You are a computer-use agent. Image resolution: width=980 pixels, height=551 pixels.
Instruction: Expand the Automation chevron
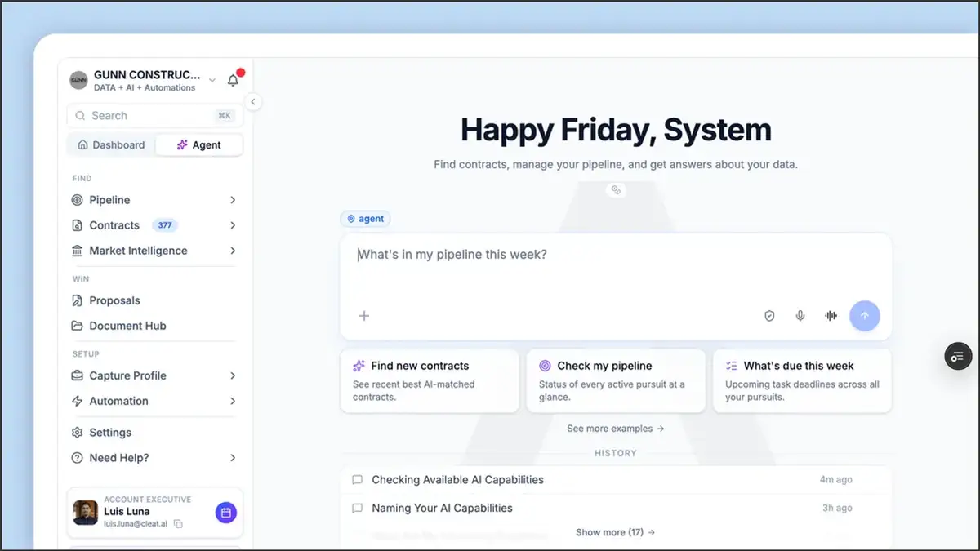tap(233, 401)
